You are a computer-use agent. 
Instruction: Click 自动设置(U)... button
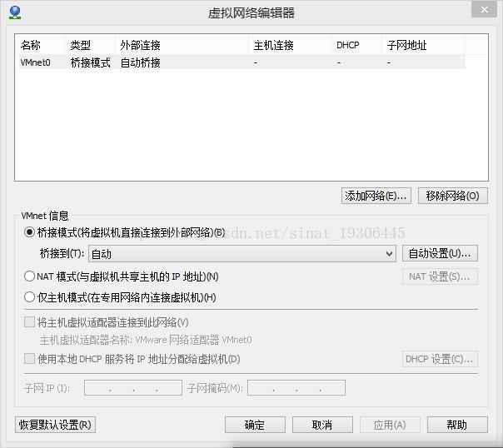point(440,253)
